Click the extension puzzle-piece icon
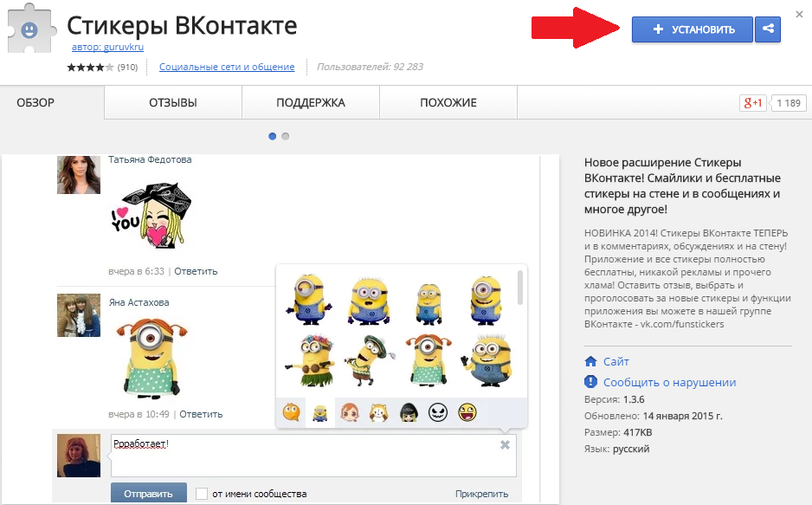The width and height of the screenshot is (812, 505). (30, 29)
